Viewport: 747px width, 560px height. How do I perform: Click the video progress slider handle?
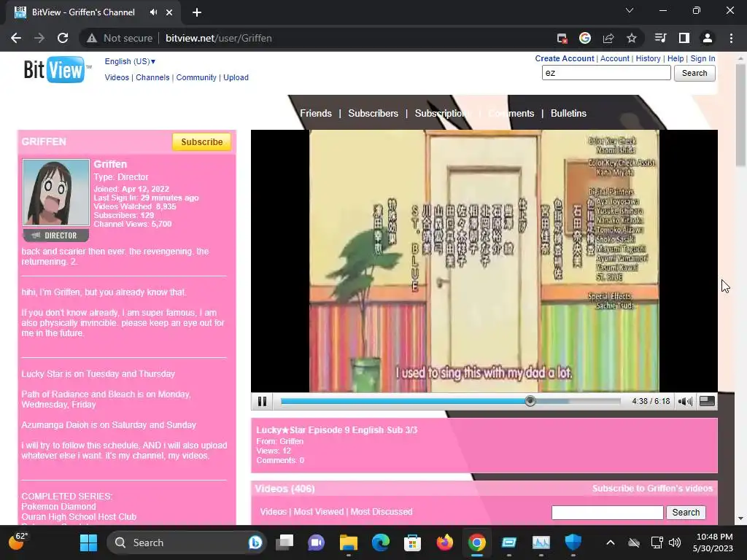pyautogui.click(x=530, y=402)
